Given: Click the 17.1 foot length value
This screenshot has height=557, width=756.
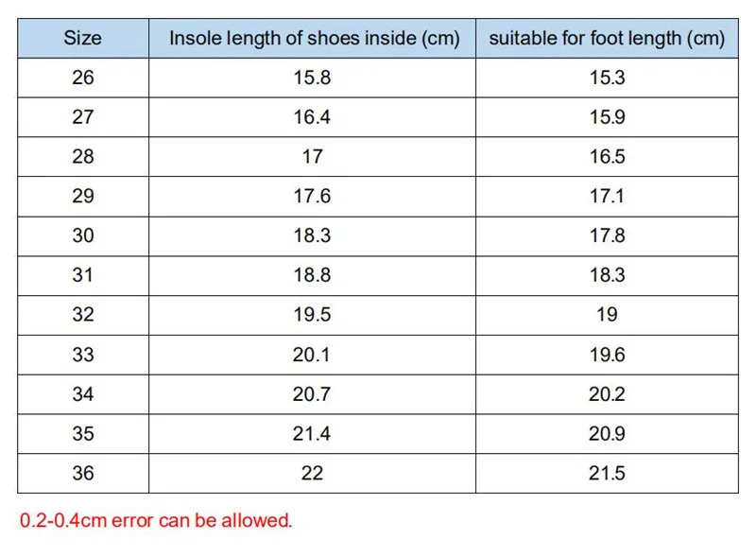Looking at the screenshot, I should point(607,197).
